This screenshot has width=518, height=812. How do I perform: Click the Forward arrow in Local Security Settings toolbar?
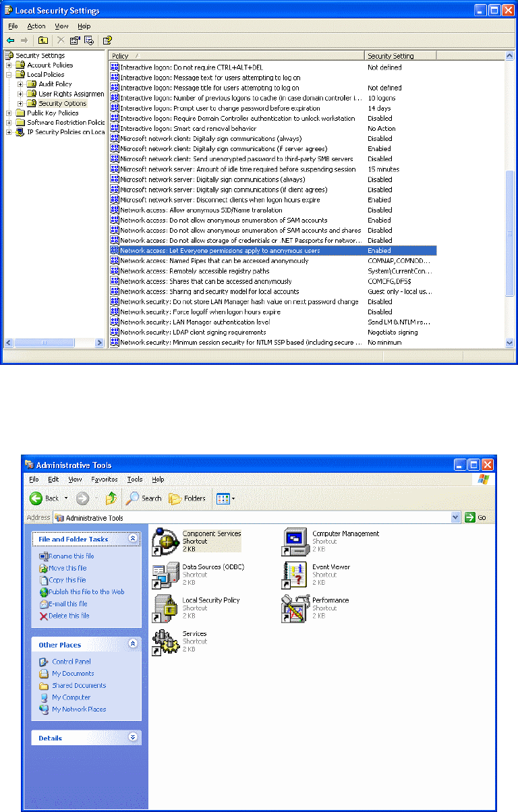pos(24,40)
